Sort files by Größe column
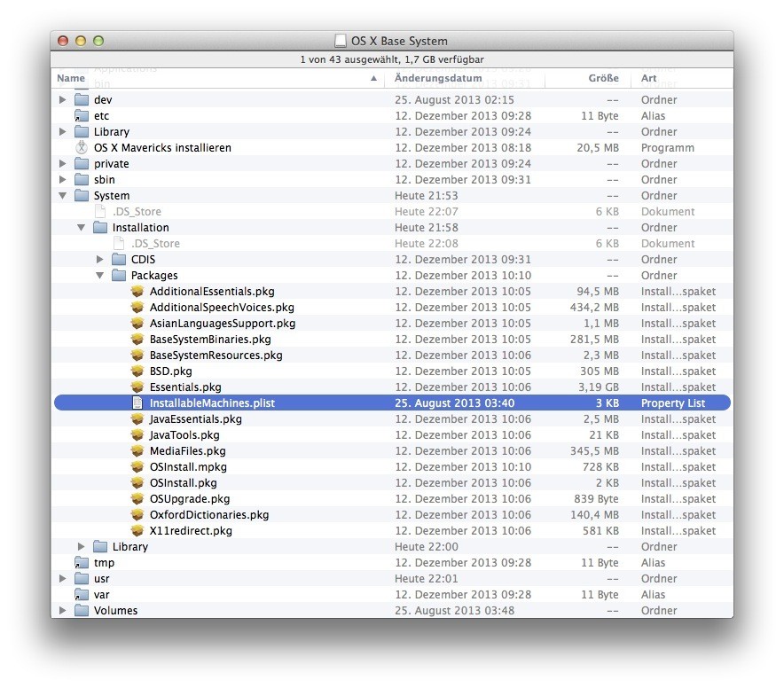The image size is (784, 688). pos(603,78)
